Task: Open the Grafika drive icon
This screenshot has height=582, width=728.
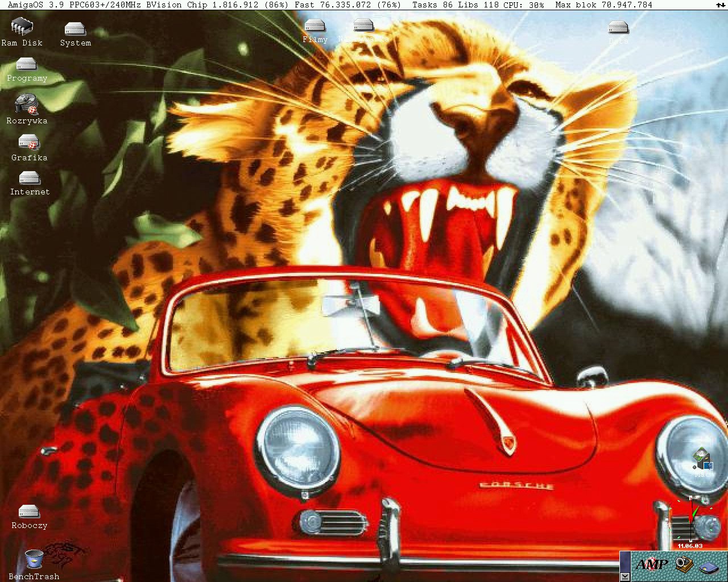Action: click(29, 147)
